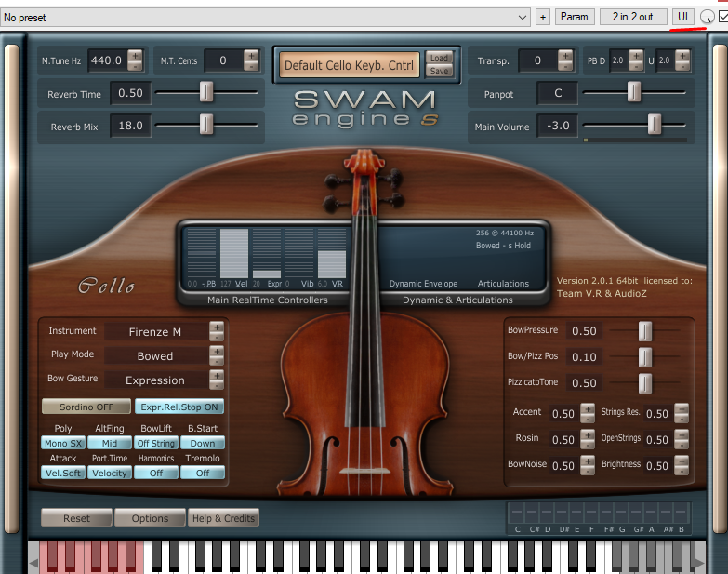Screen dimensions: 728x574
Task: Click the BowPressure slider handle
Action: pyautogui.click(x=645, y=331)
